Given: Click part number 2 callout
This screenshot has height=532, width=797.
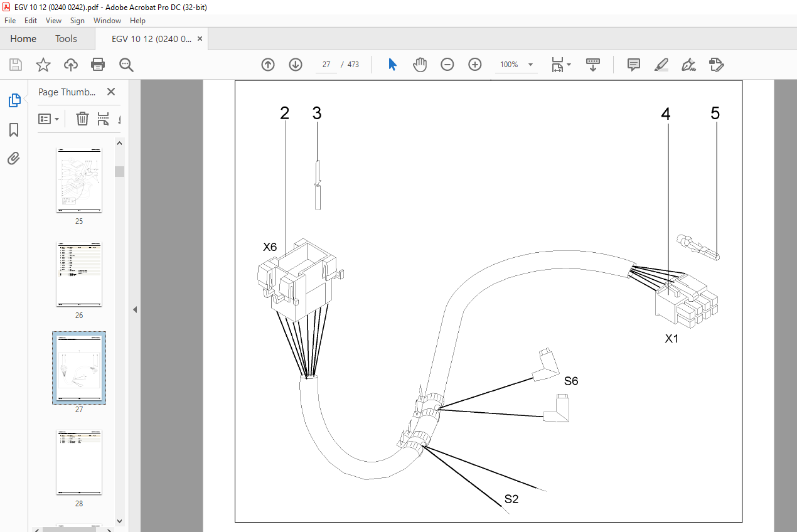Looking at the screenshot, I should pyautogui.click(x=285, y=114).
